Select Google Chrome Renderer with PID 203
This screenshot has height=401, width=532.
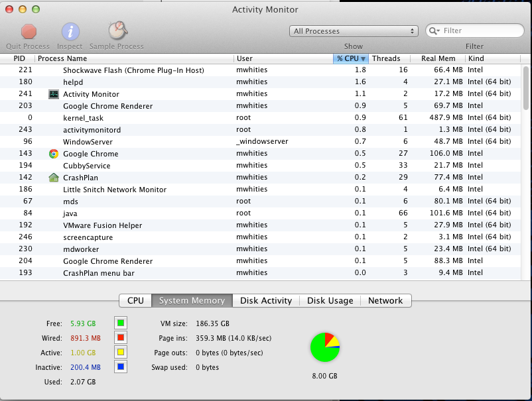pyautogui.click(x=260, y=106)
